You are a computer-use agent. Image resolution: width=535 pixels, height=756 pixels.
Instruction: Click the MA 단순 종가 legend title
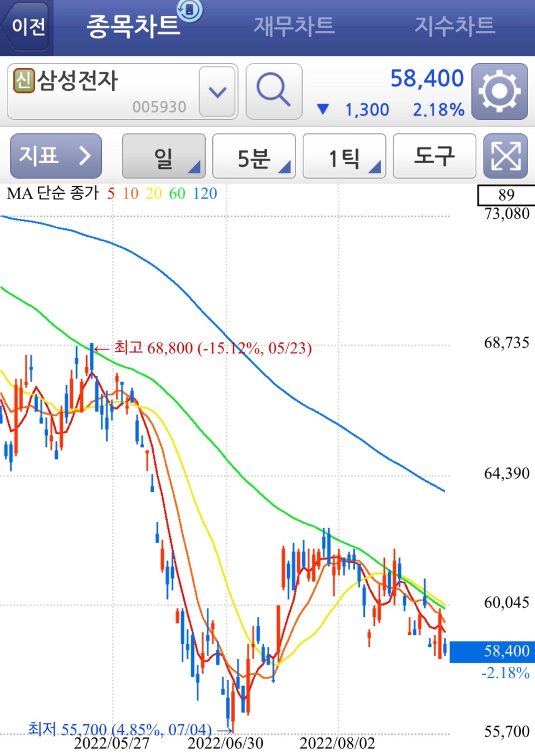click(53, 194)
